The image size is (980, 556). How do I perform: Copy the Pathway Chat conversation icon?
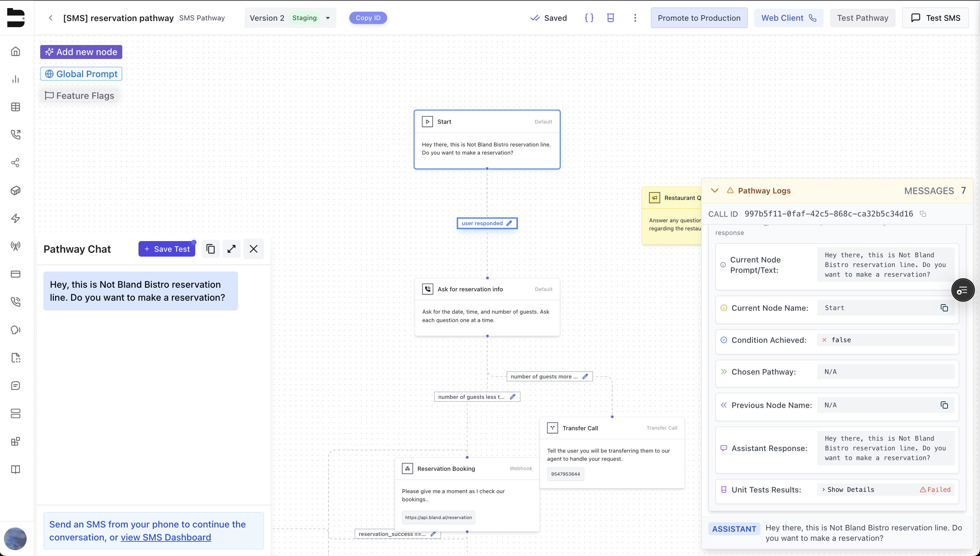point(210,249)
